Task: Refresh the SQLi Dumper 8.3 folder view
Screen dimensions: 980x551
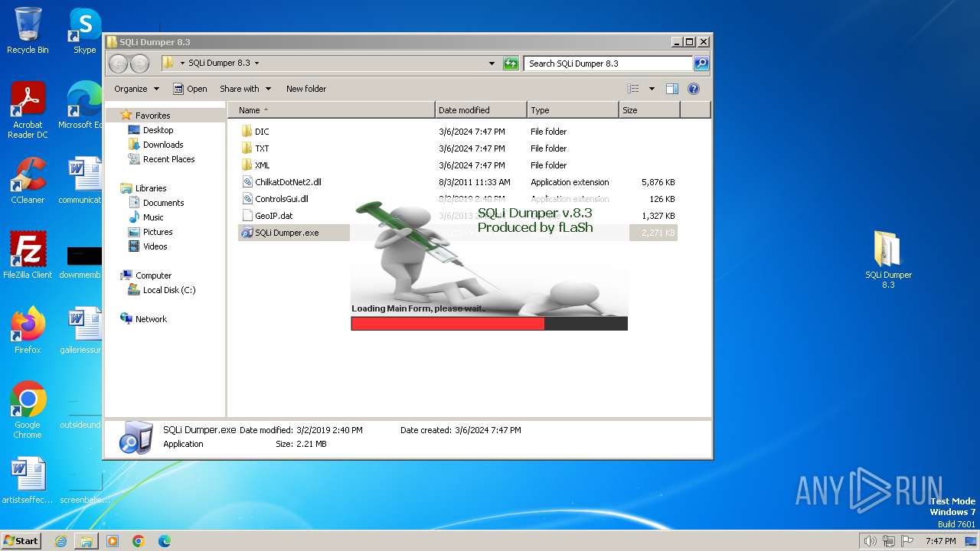Action: [x=511, y=64]
